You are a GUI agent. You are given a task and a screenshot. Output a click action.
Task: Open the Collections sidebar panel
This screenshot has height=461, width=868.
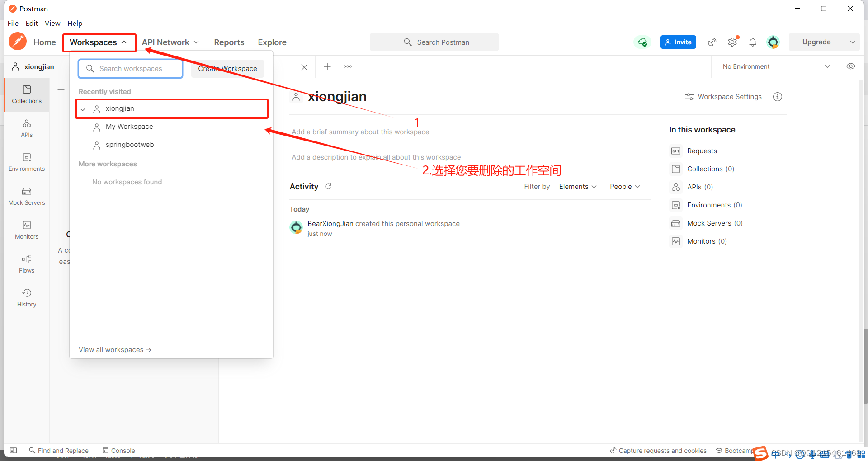point(27,95)
